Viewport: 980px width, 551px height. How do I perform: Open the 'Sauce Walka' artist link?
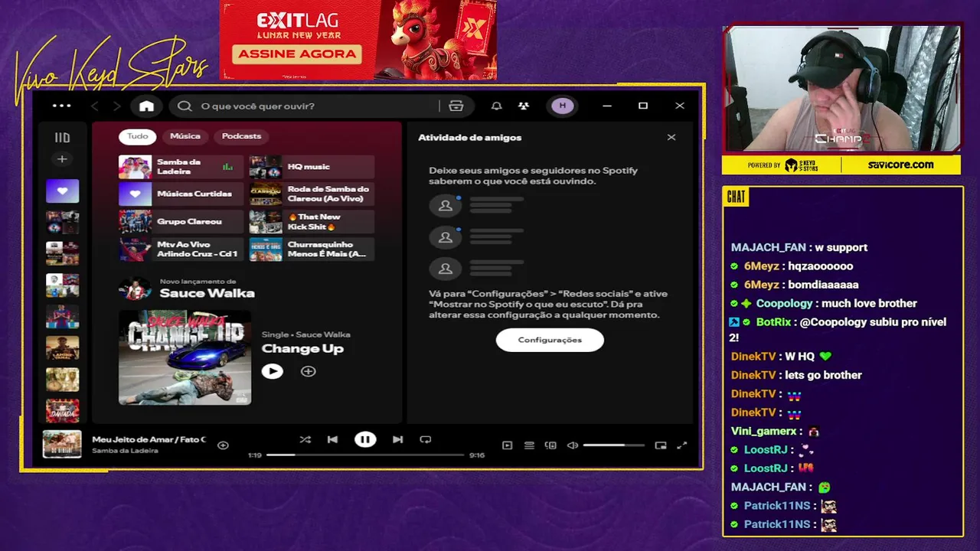[207, 293]
